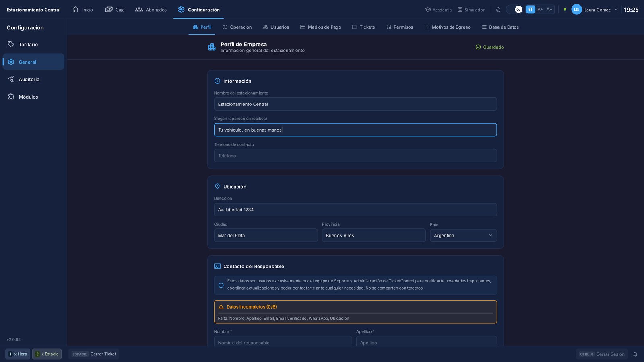Go to the Abonados section

(151, 10)
